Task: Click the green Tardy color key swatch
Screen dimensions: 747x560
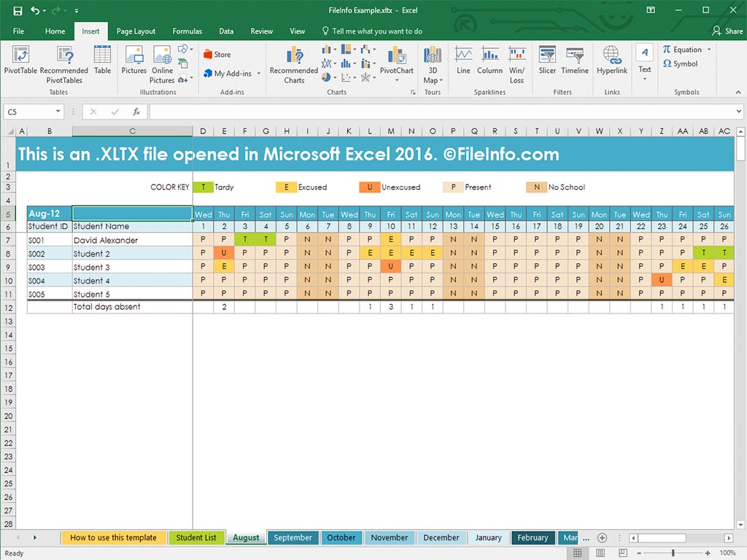Action: pos(203,187)
